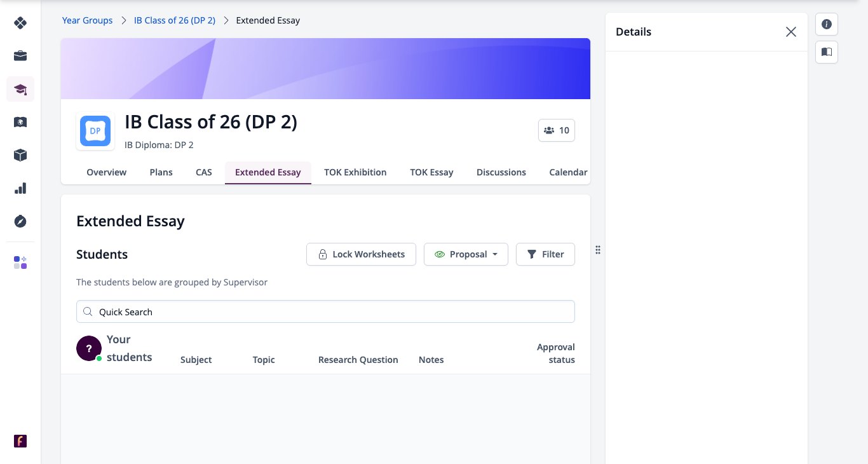Click the info circle icon
Screen dimensions: 868x464
click(x=827, y=24)
